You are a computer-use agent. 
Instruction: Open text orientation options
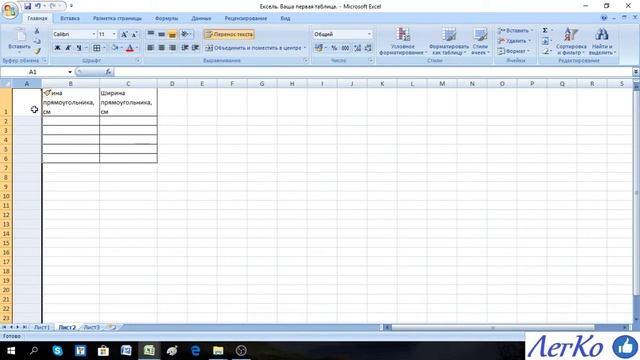tap(186, 34)
